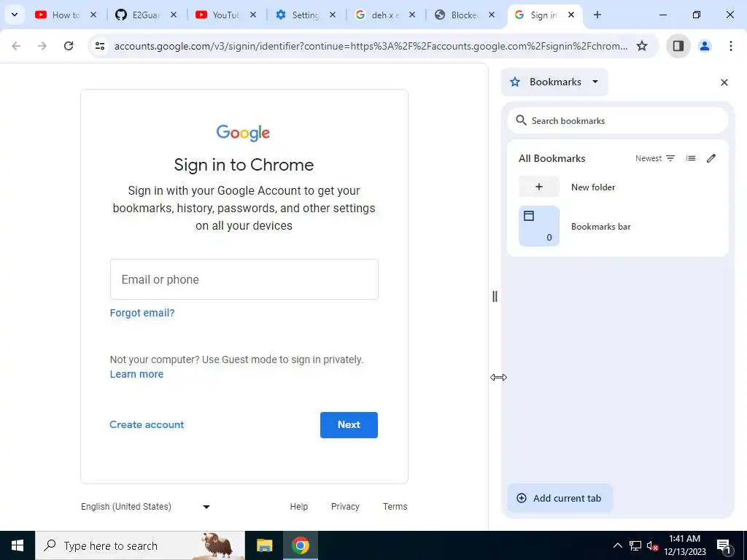Open the network status tray icon

(x=635, y=545)
